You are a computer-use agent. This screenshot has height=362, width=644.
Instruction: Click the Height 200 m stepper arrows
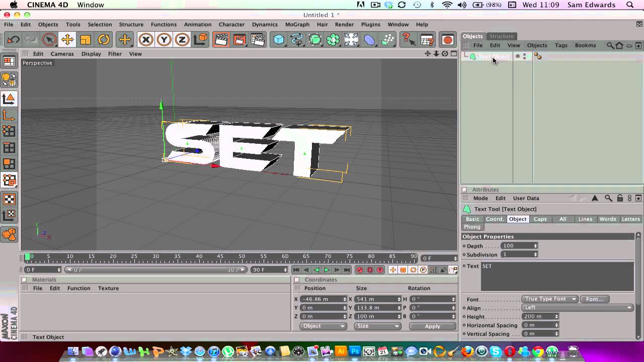[x=556, y=316]
